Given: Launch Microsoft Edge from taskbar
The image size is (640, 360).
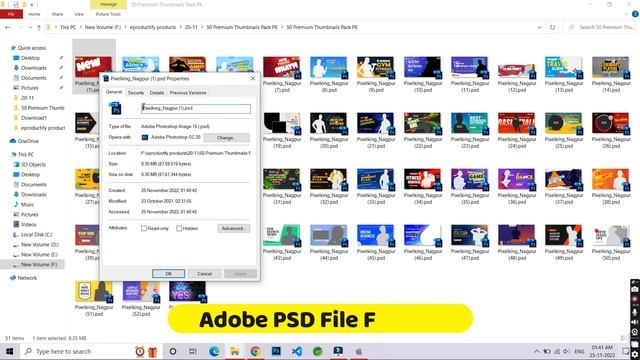Looking at the screenshot, I should (x=214, y=352).
